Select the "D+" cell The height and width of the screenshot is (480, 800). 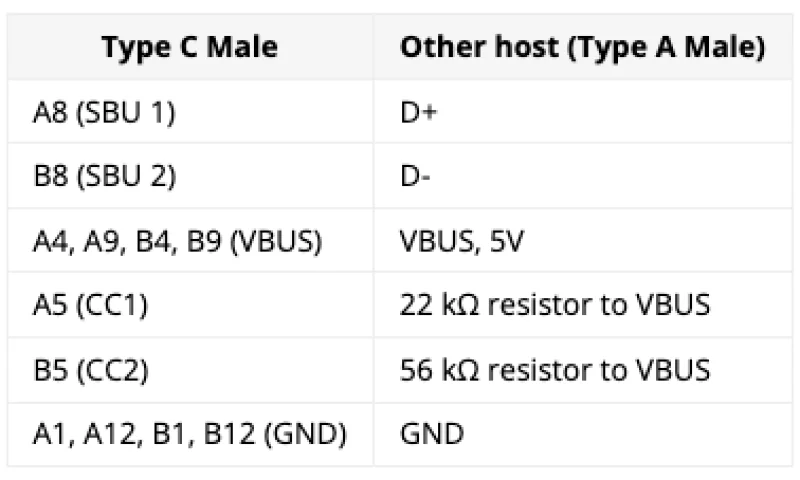[419, 113]
